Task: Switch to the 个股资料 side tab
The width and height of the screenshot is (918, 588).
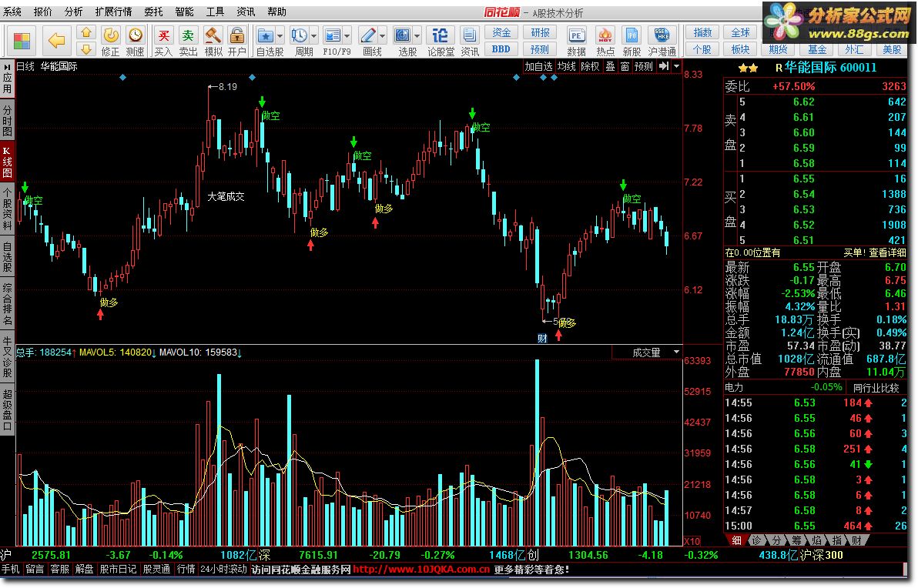Action: (7, 209)
